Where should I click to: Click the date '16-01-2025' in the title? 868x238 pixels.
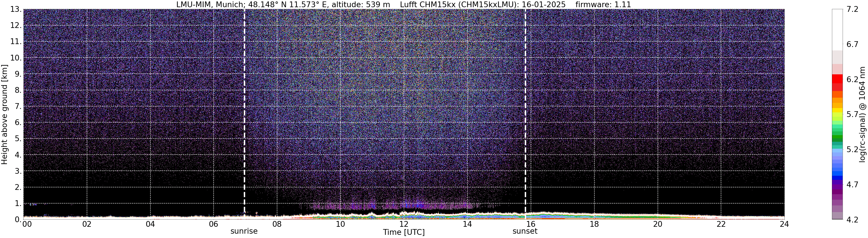(x=544, y=4)
